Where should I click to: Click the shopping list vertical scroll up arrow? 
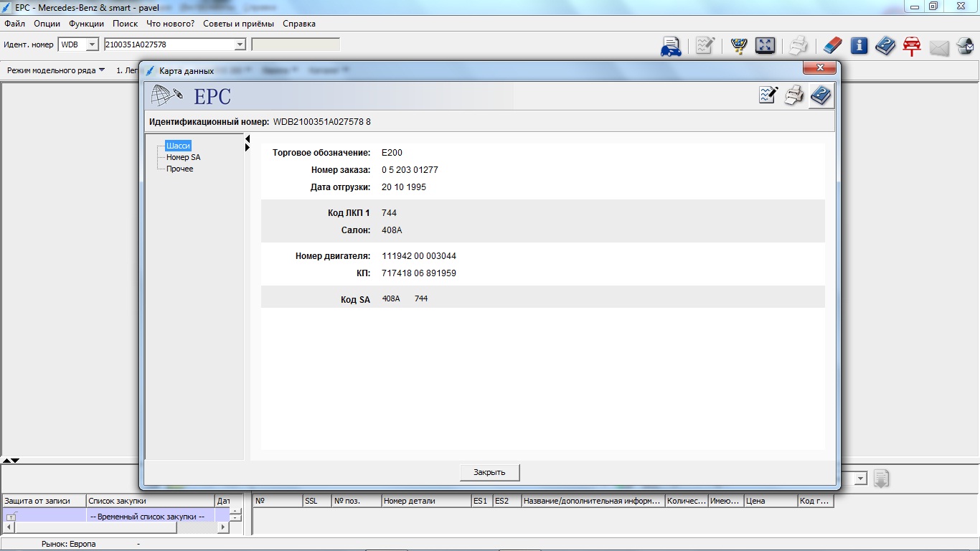[236, 512]
